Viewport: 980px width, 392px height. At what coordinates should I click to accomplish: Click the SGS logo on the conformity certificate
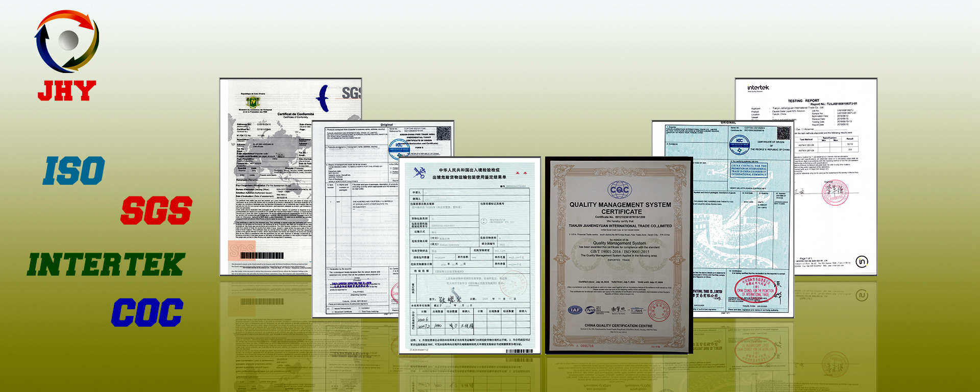pyautogui.click(x=351, y=92)
